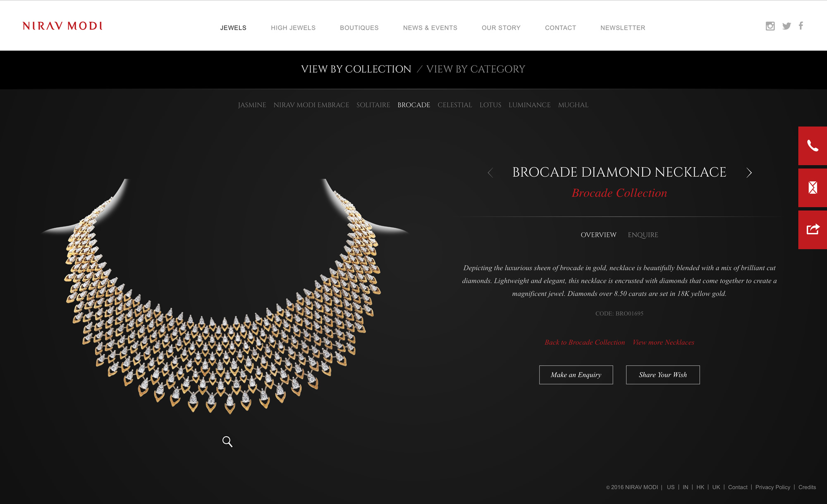
Task: Open the Facebook social icon
Action: click(801, 26)
